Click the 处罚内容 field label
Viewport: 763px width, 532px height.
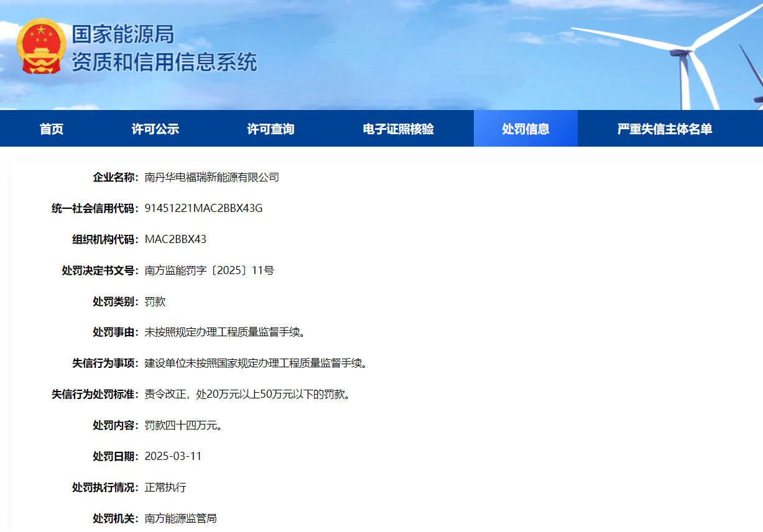point(116,425)
